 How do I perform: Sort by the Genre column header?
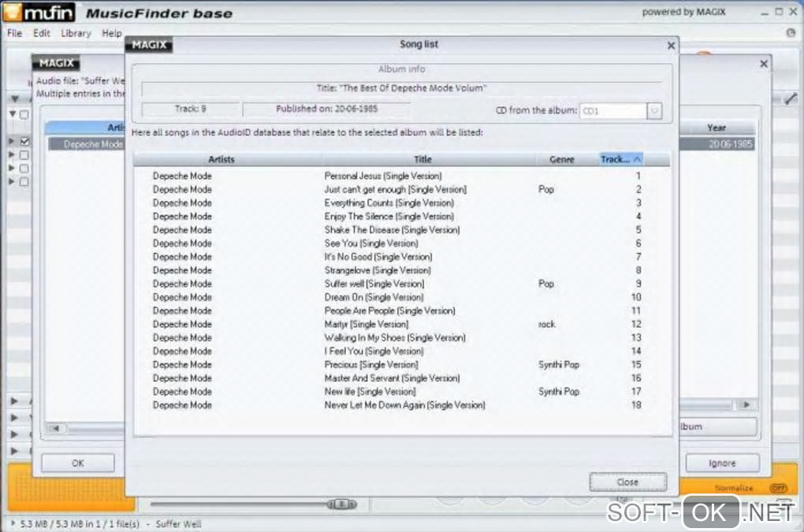pyautogui.click(x=561, y=159)
